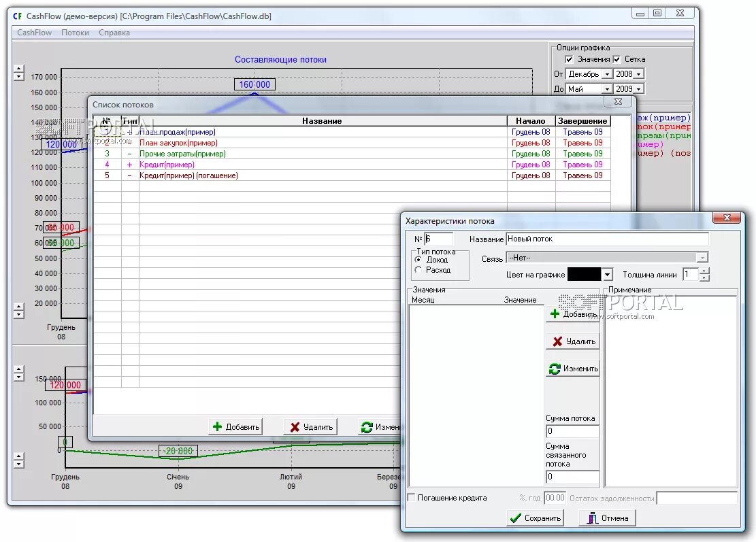The width and height of the screenshot is (756, 542).
Task: Close the Характеристики потока dialog
Action: tap(727, 218)
